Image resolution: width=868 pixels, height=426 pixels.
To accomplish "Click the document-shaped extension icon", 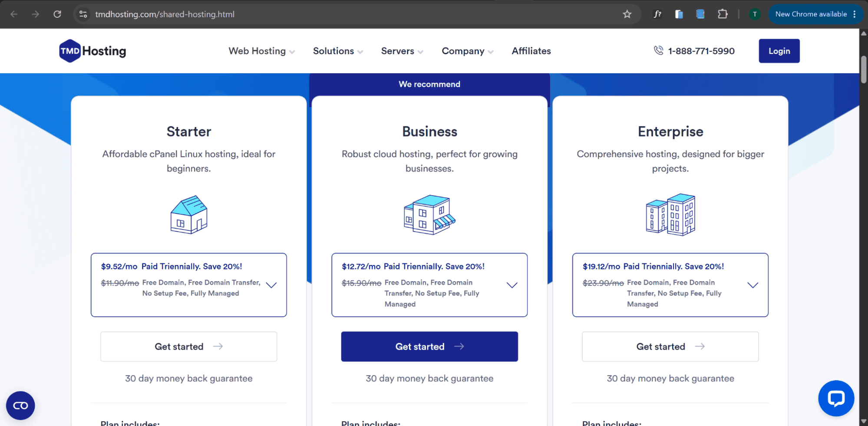I will click(x=679, y=14).
